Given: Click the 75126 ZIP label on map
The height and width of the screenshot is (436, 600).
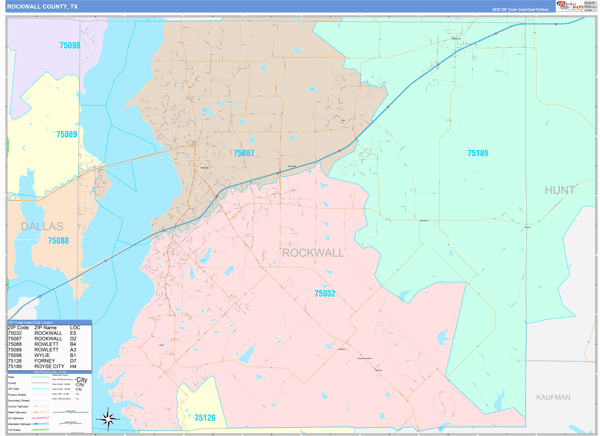Looking at the screenshot, I should tap(205, 417).
